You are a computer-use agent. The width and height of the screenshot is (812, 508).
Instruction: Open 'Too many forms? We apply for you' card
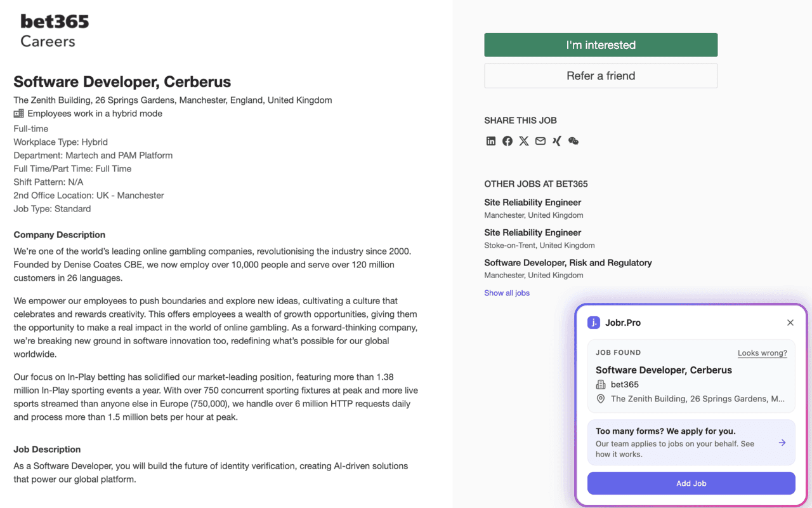point(691,443)
